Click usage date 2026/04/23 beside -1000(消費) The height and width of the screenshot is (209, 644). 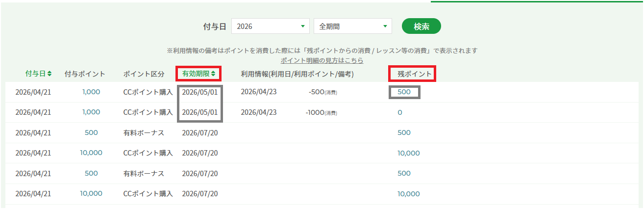pyautogui.click(x=258, y=112)
